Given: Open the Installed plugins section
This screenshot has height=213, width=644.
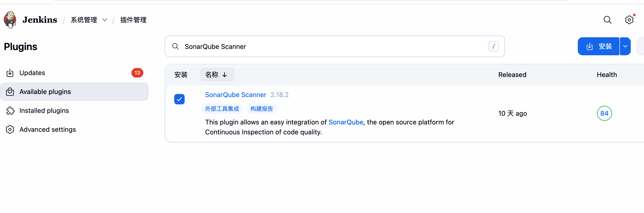Looking at the screenshot, I should 44,111.
